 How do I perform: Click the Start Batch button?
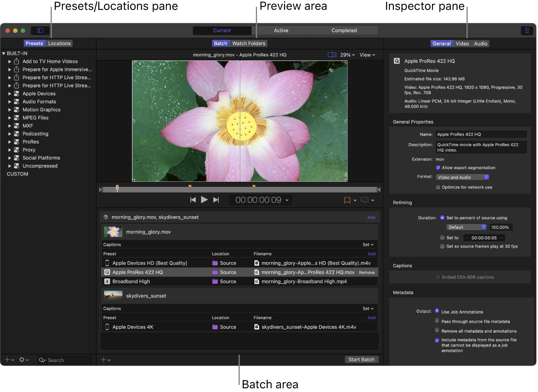tap(361, 359)
